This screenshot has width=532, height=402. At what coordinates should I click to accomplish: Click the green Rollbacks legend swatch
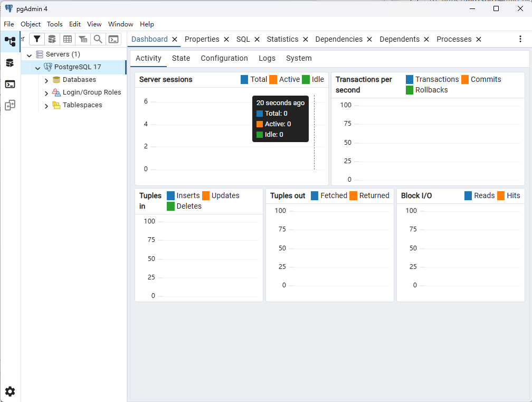point(410,90)
